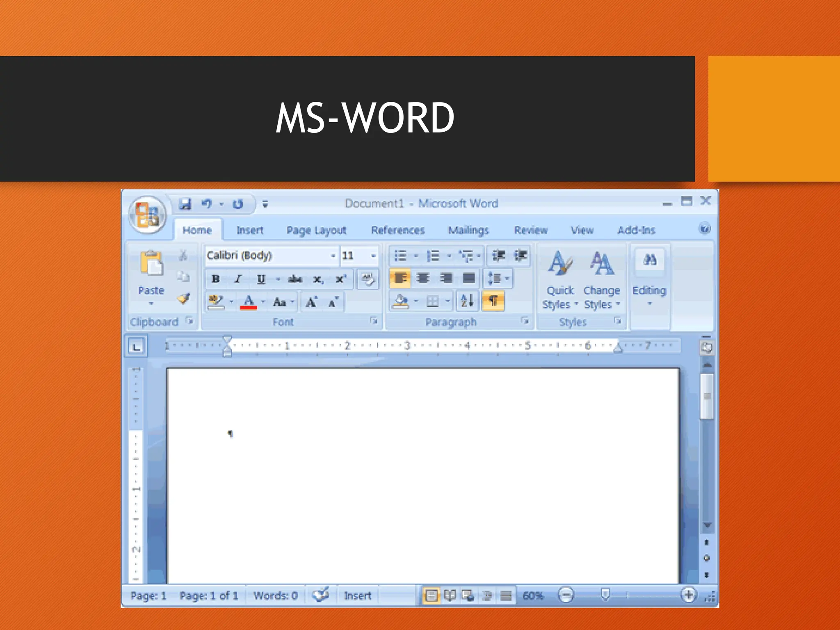Click the Clear Formatting icon
840x630 pixels.
pos(367,279)
